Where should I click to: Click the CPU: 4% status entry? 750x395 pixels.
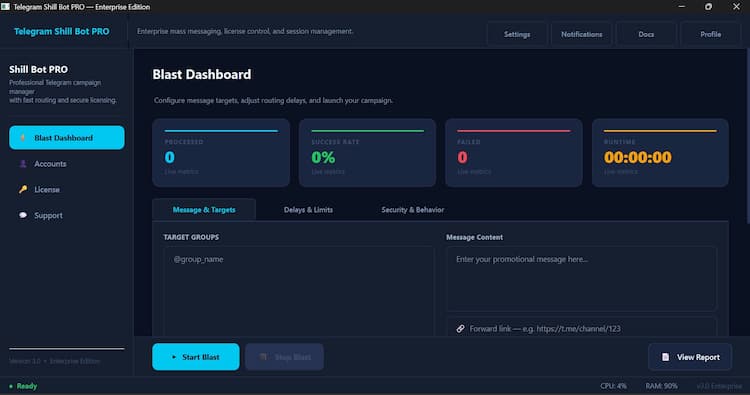[613, 386]
